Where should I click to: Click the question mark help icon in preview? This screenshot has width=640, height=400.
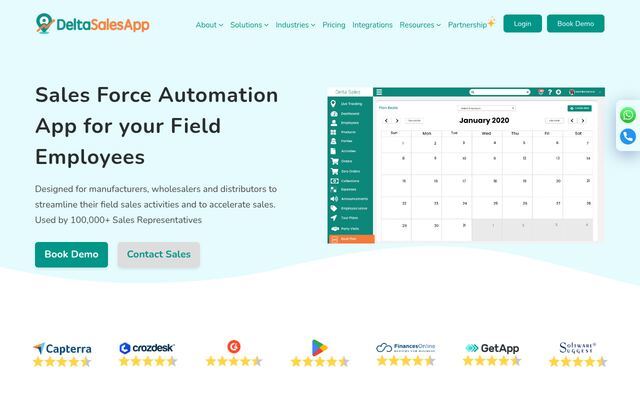[x=550, y=92]
